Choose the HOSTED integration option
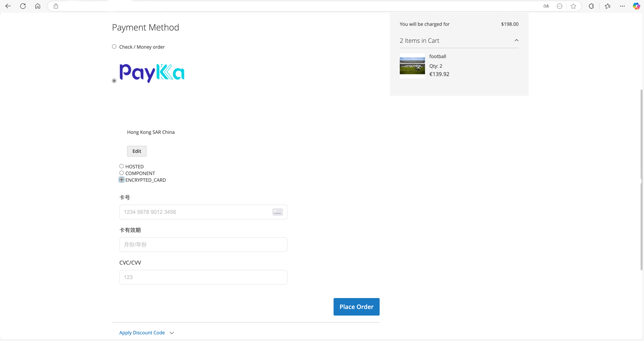The width and height of the screenshot is (644, 341). (121, 166)
